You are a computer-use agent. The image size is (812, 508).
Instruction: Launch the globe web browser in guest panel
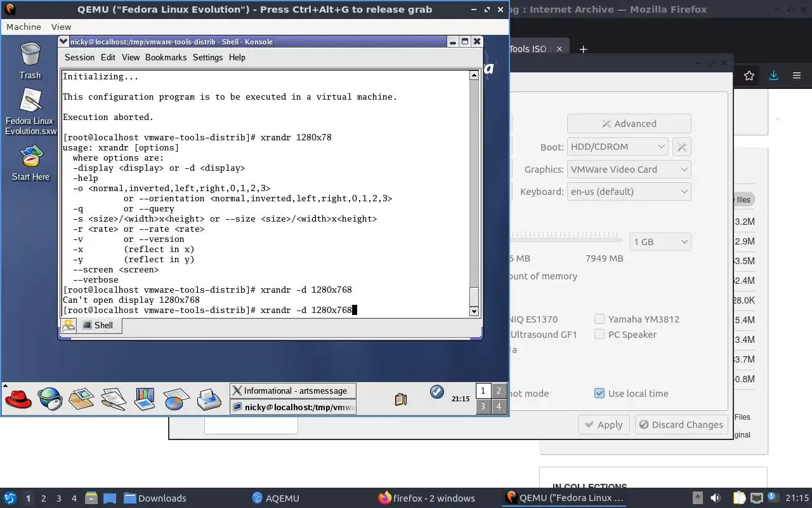point(49,399)
